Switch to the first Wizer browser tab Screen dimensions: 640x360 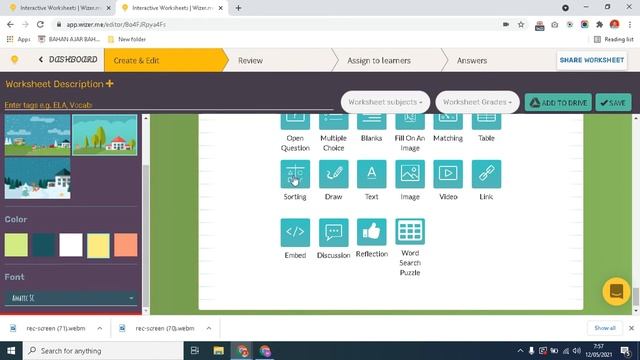tap(60, 8)
